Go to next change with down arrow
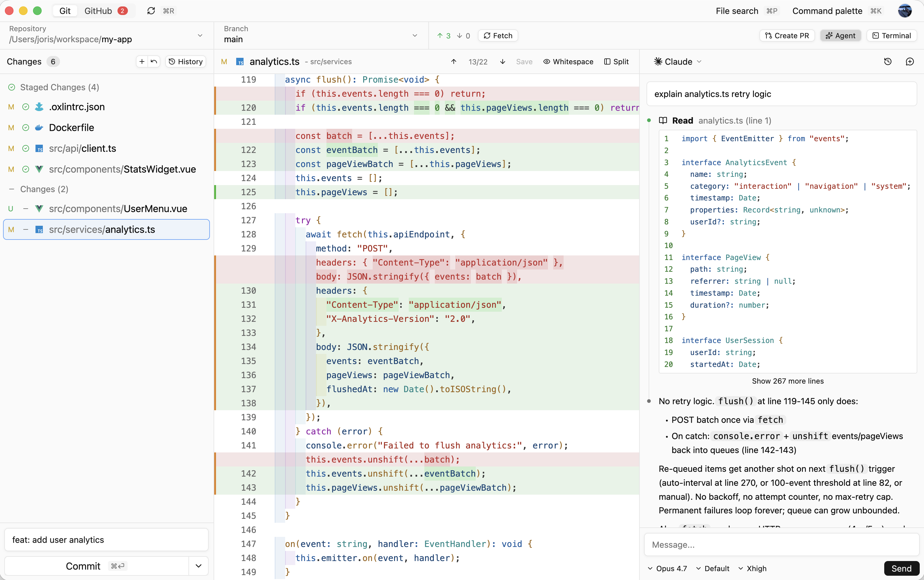The width and height of the screenshot is (924, 580). 502,61
